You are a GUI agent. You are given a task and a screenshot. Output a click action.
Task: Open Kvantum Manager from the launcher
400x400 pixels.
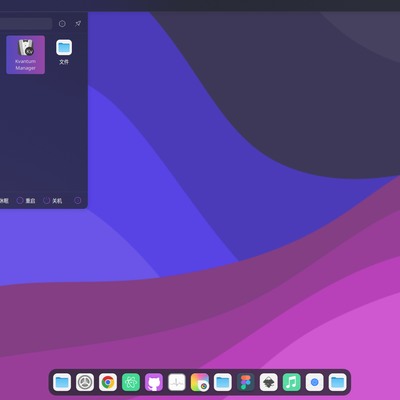click(x=25, y=55)
